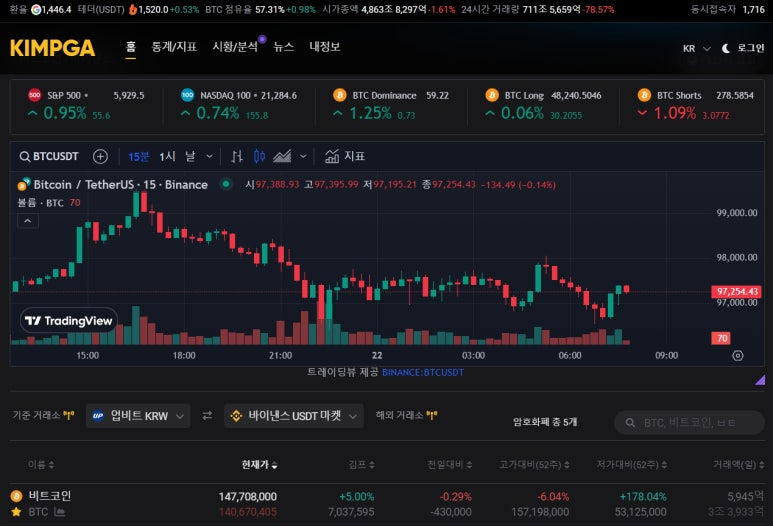Select the 15분 chart interval

(139, 157)
